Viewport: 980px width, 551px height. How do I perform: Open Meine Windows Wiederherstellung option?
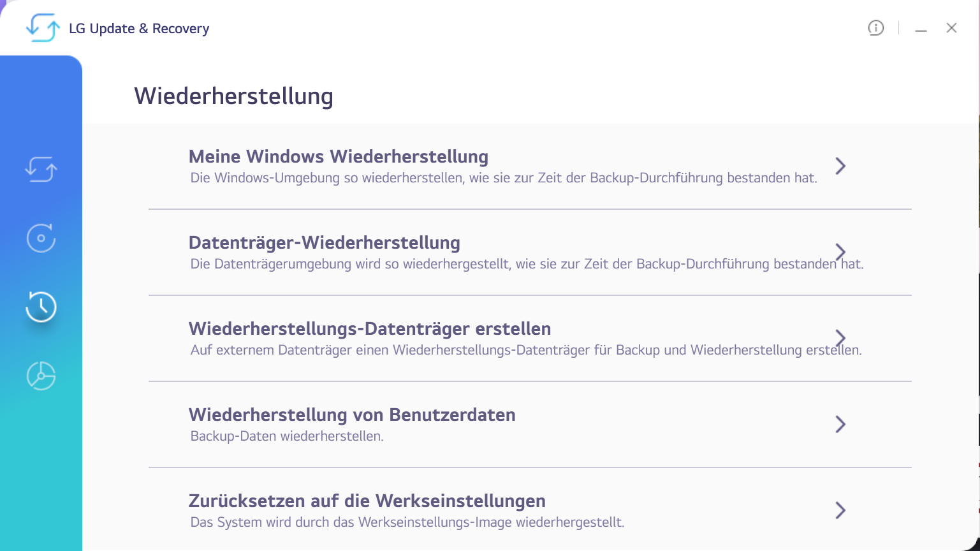[x=339, y=157]
